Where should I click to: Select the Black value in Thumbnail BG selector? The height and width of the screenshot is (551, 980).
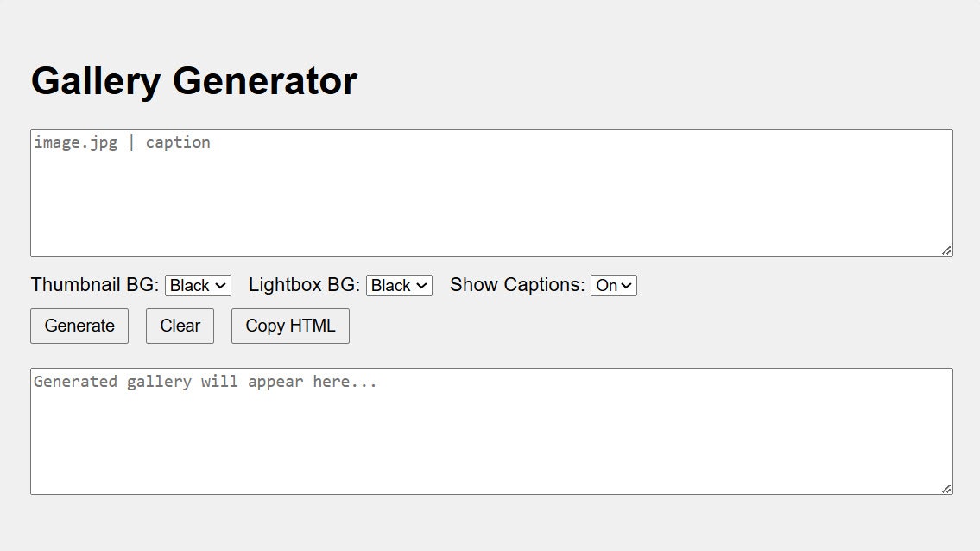192,285
